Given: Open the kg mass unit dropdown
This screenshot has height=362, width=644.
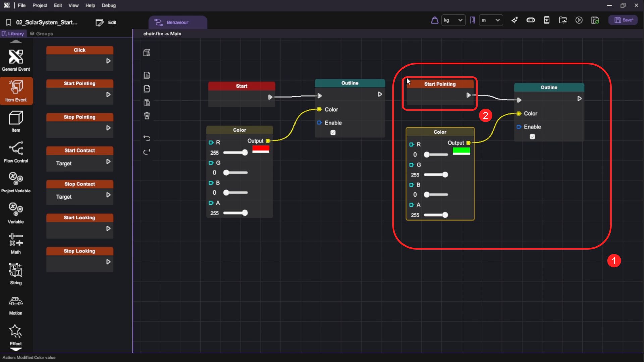Looking at the screenshot, I should point(453,20).
